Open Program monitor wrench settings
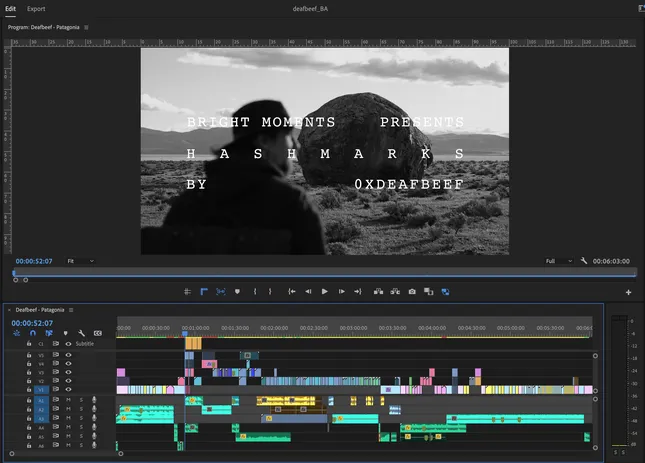The image size is (645, 463). (x=584, y=261)
